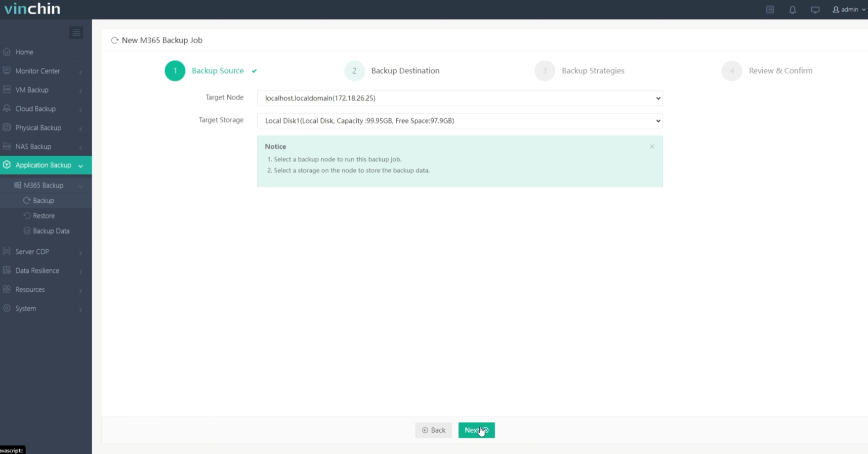Expand Cloud Backup chevron
Viewport: 868px width, 454px height.
click(x=81, y=109)
